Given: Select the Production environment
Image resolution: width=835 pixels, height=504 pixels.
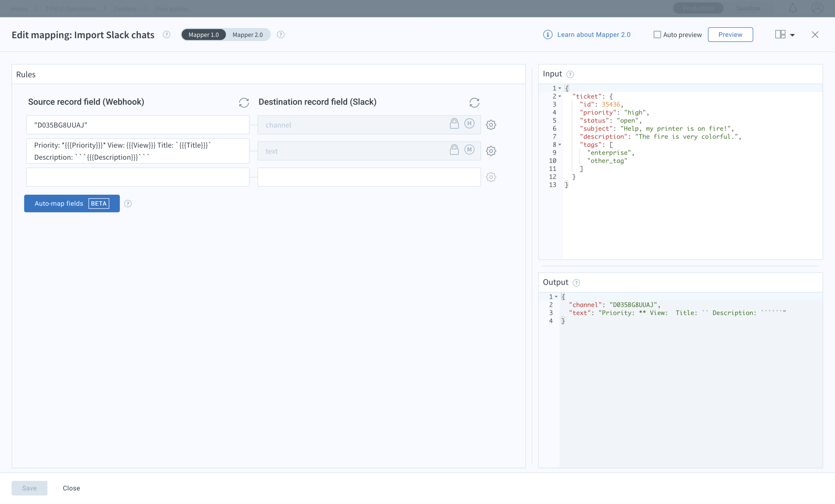Looking at the screenshot, I should coord(698,8).
